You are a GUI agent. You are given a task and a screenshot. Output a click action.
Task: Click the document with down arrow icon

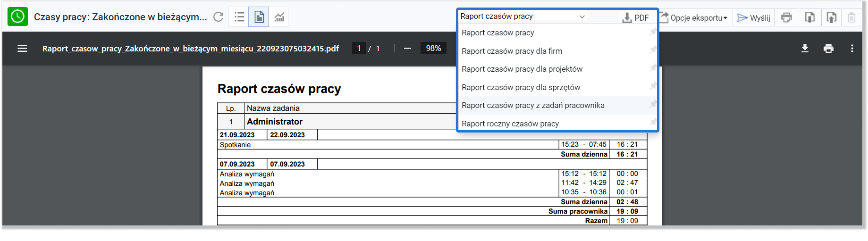[809, 17]
